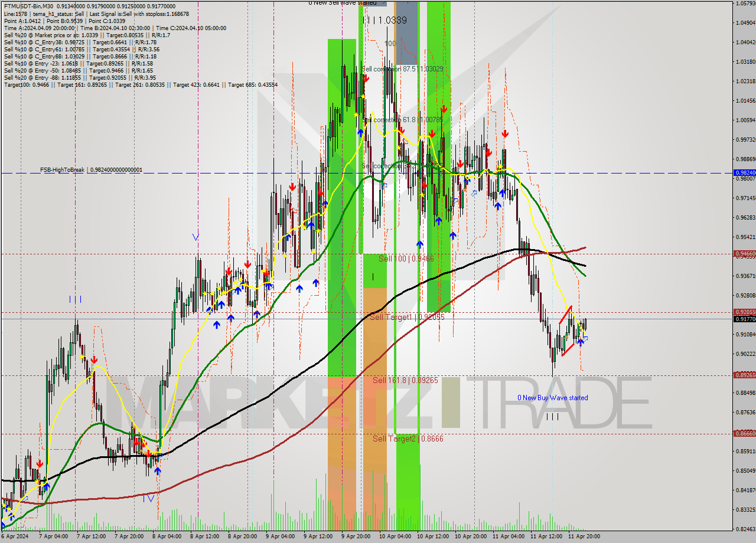Click the 10 Apr 20:00 time label
Viewport: 756px width, 543px height.
471,537
